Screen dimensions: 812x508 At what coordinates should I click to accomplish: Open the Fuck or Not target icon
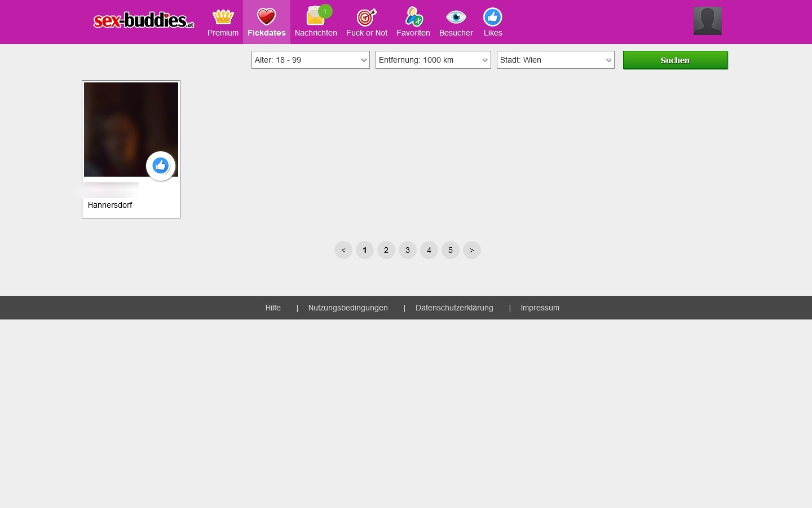coord(367,17)
